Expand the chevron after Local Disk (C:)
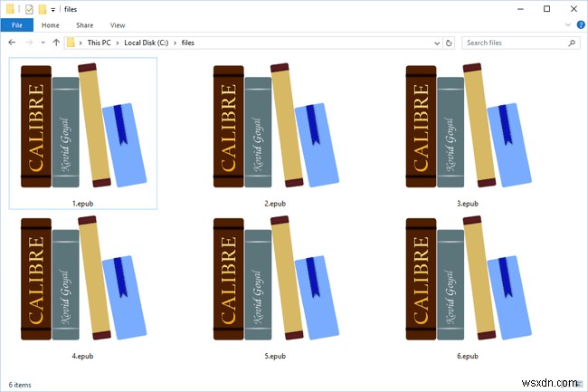The image size is (588, 392). click(175, 43)
